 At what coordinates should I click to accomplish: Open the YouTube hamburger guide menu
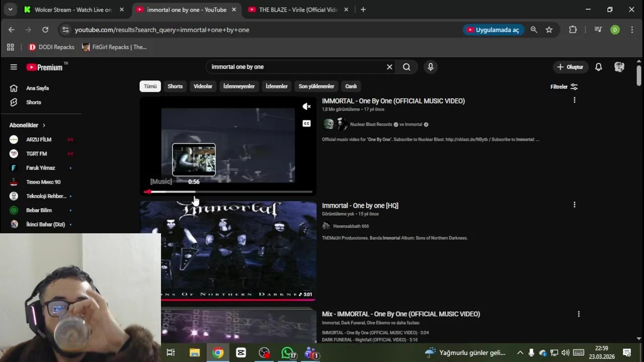[x=14, y=67]
